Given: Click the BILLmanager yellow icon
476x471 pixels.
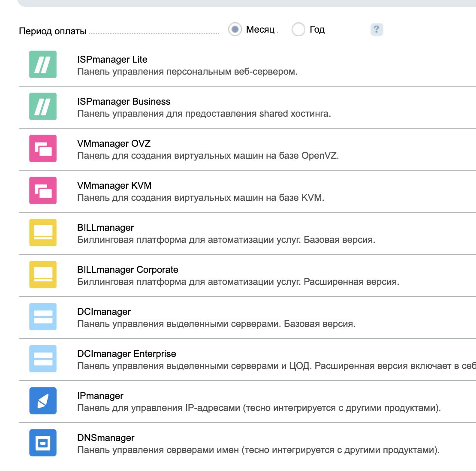Looking at the screenshot, I should pos(43,232).
